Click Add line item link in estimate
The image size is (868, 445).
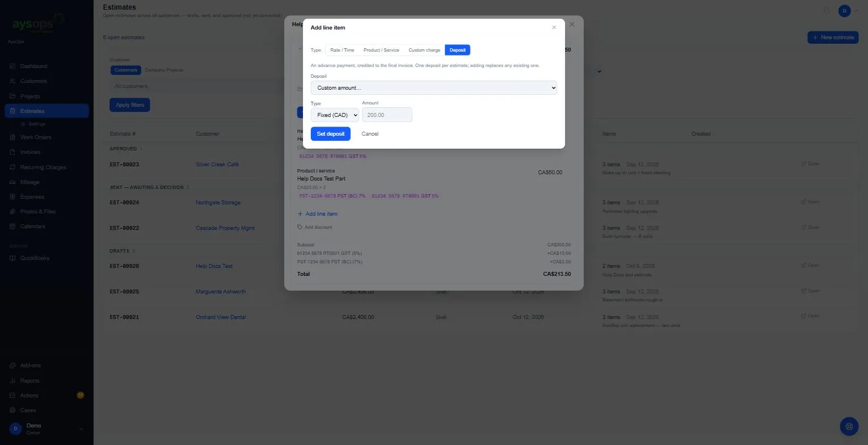318,214
